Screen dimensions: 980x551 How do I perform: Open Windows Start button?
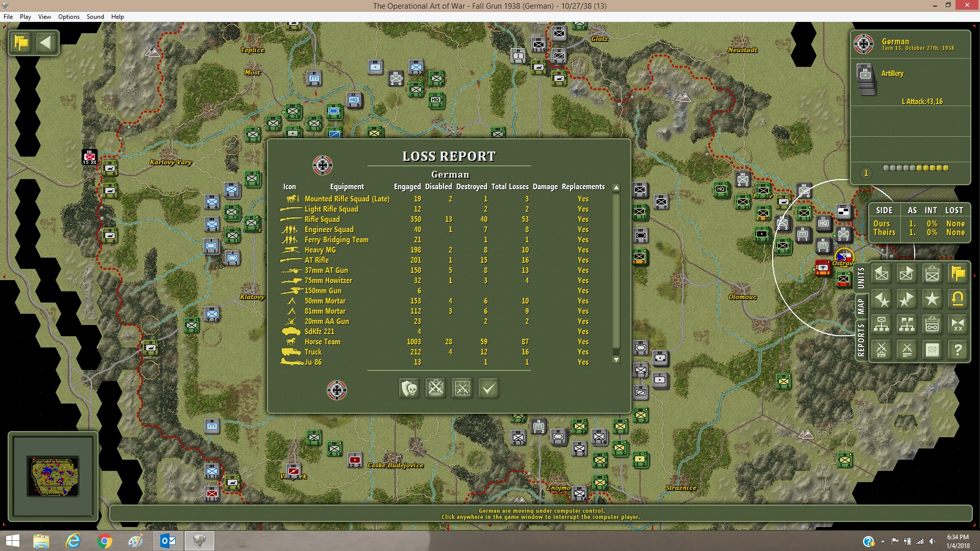[12, 541]
